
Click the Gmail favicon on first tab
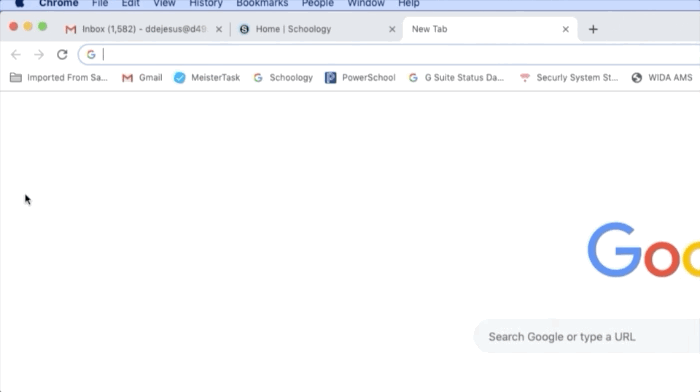tap(71, 29)
